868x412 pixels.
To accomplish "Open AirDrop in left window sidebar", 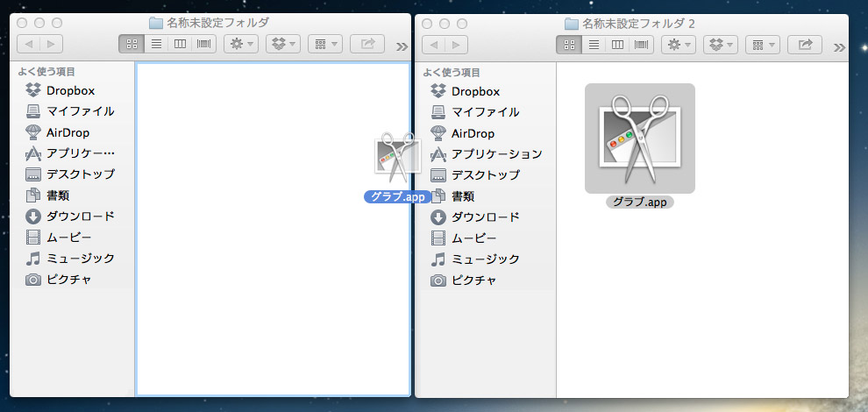I will 58,132.
